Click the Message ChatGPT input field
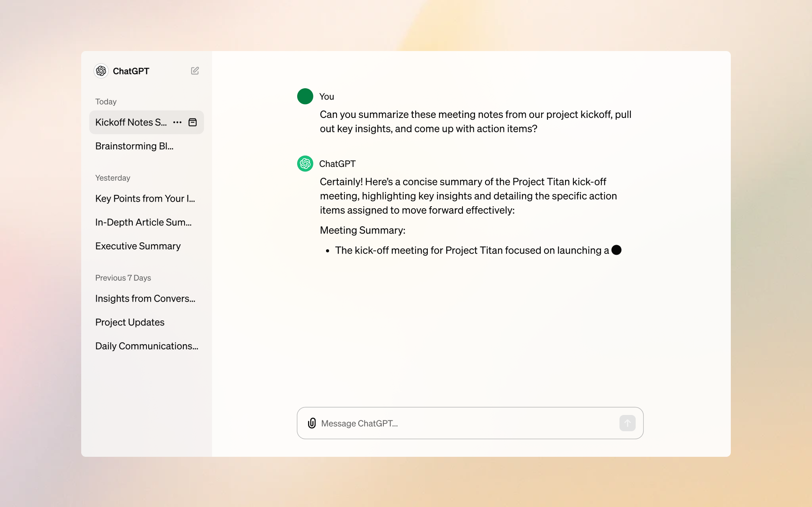This screenshot has height=507, width=812. [468, 423]
